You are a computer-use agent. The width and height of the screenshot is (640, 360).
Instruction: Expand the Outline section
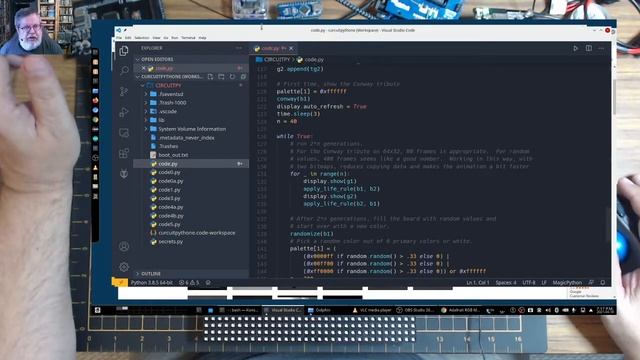click(191, 273)
